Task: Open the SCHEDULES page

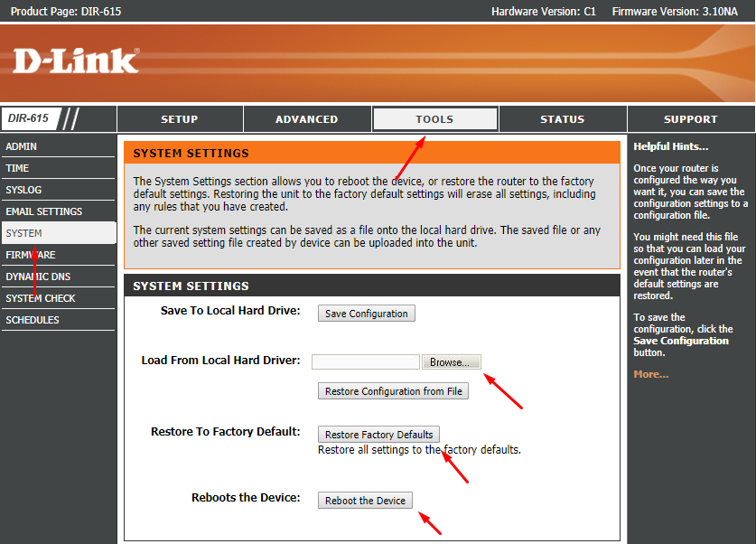Action: (x=58, y=320)
